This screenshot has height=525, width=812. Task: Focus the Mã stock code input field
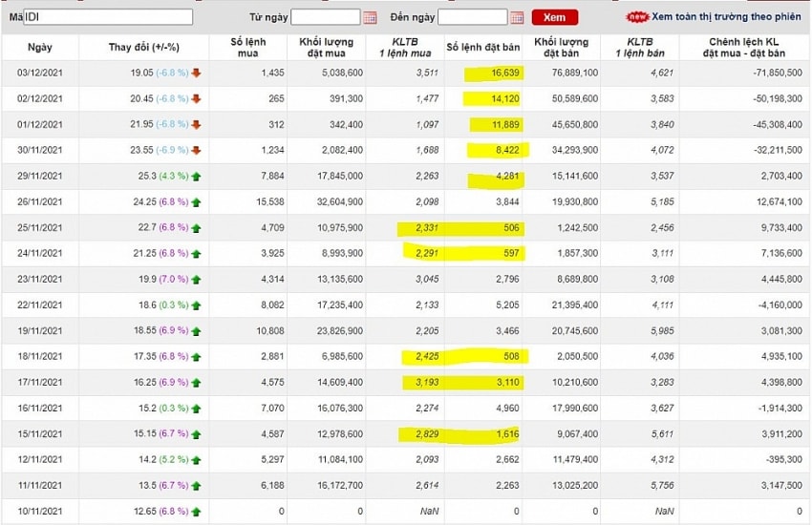[x=108, y=17]
